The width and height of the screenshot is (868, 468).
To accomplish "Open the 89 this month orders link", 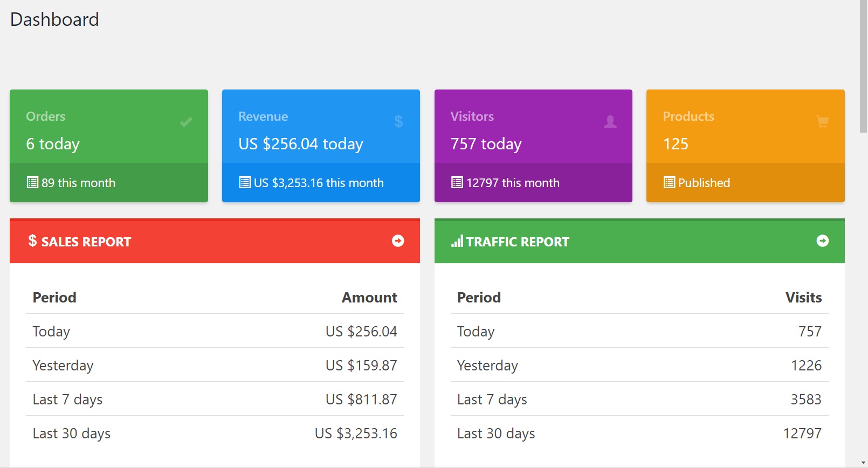I will click(78, 183).
